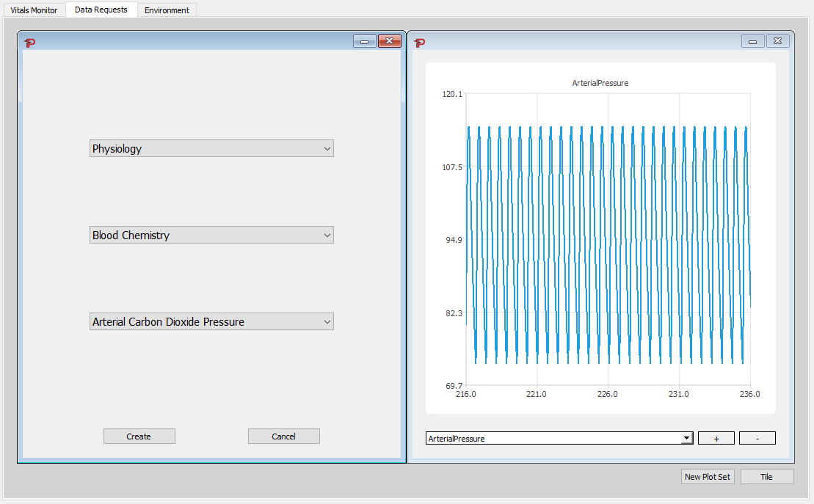Click the 82.3 y-axis label
This screenshot has height=504, width=814.
point(454,313)
